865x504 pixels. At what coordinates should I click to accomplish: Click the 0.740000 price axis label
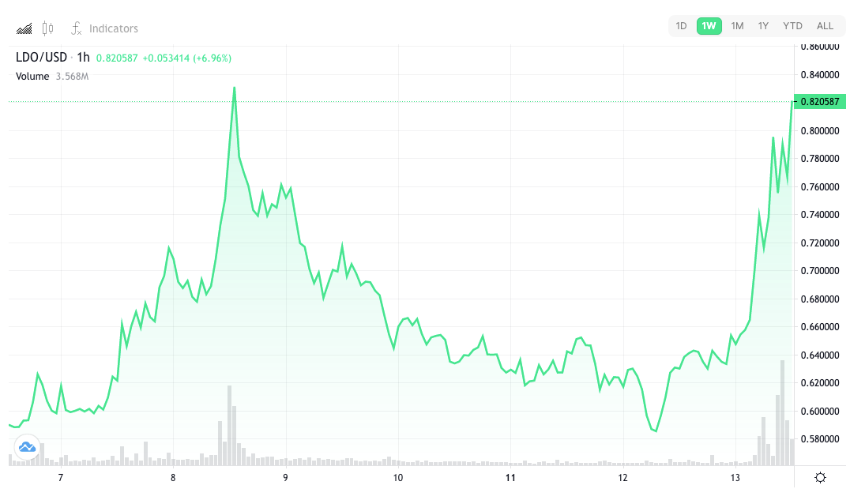pyautogui.click(x=820, y=215)
